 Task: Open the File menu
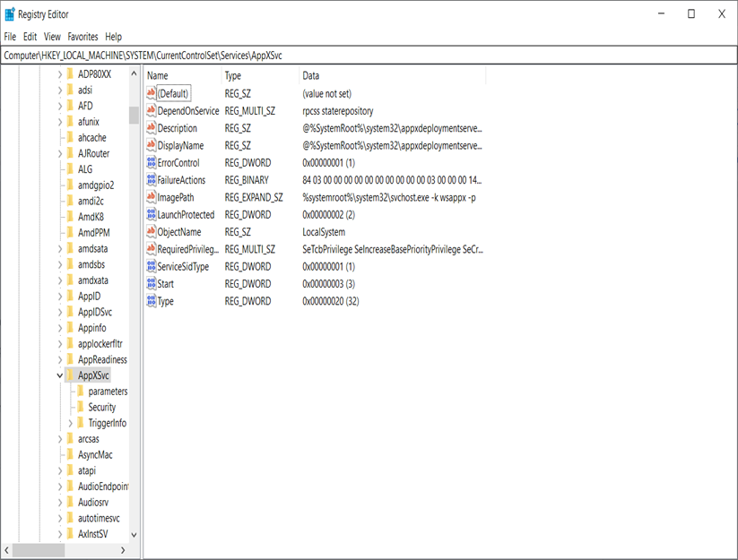click(10, 37)
